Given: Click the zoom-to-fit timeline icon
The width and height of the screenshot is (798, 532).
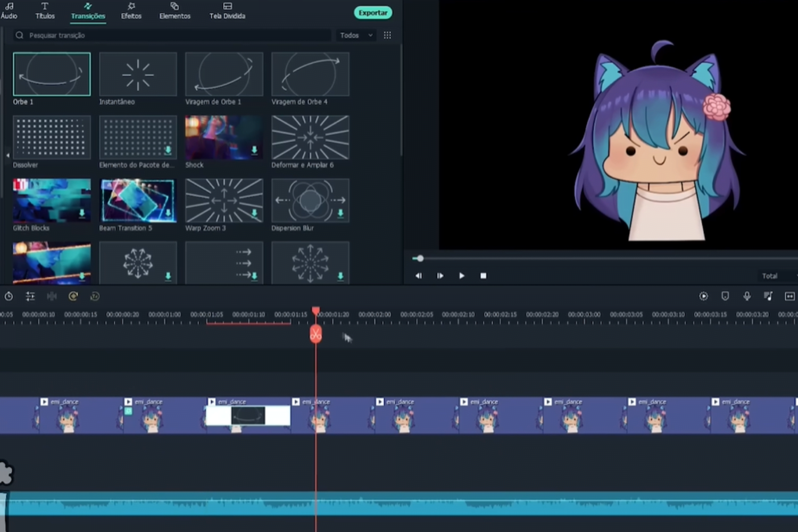Looking at the screenshot, I should pos(789,296).
